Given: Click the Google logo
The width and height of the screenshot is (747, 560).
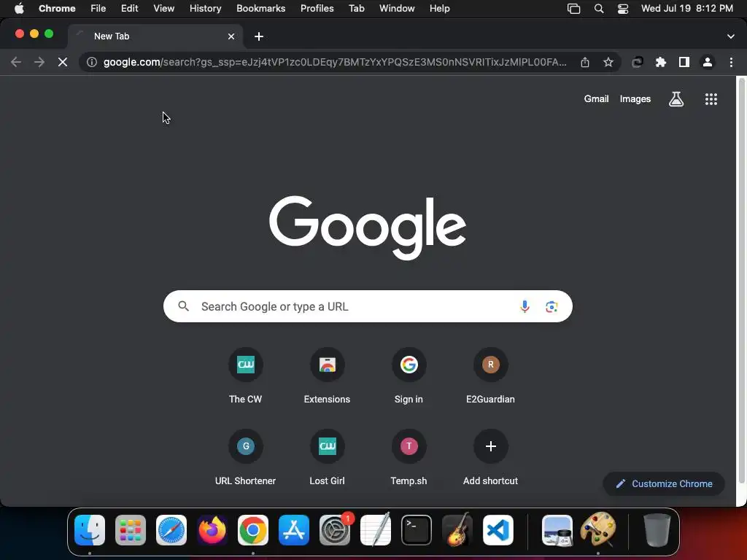Looking at the screenshot, I should coord(368,227).
